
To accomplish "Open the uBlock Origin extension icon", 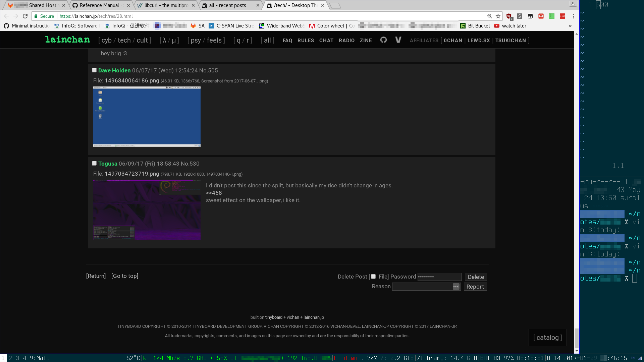I will (509, 16).
